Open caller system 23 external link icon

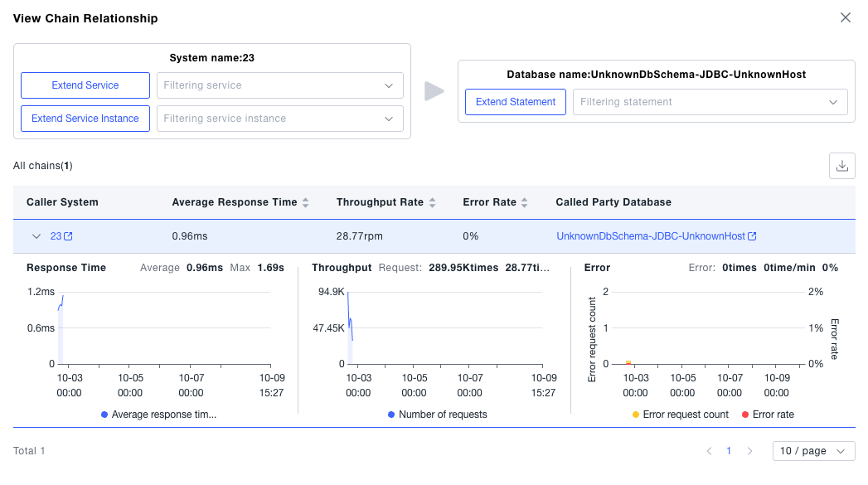pos(69,236)
